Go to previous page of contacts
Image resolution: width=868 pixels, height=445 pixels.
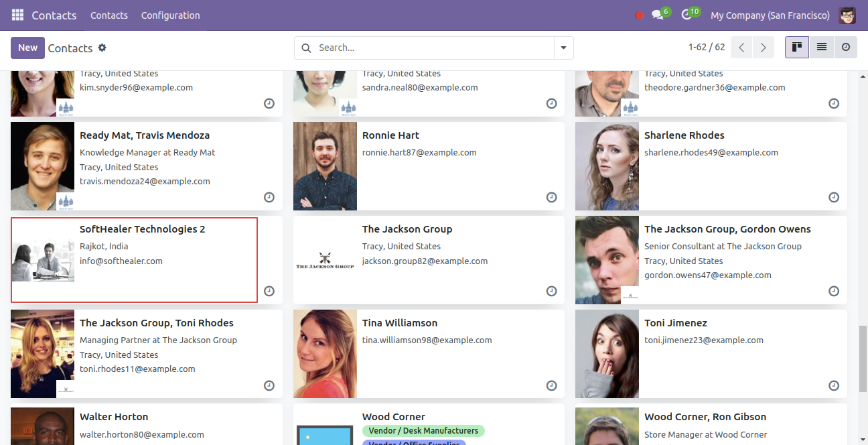(x=741, y=47)
